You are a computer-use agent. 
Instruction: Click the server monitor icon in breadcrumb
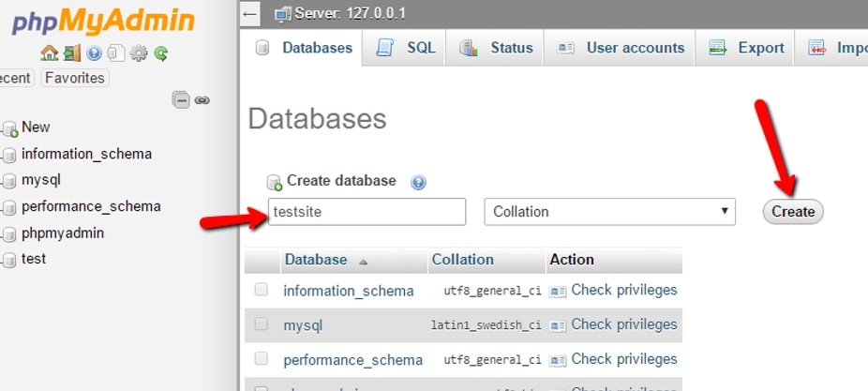[283, 14]
